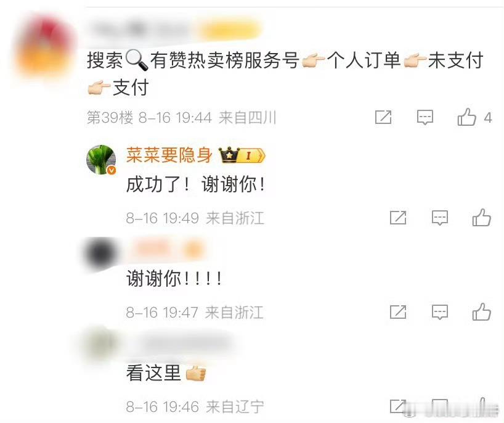Open the 菜菜要隐身 username profile link
Screen dimensions: 504x423
(x=169, y=155)
